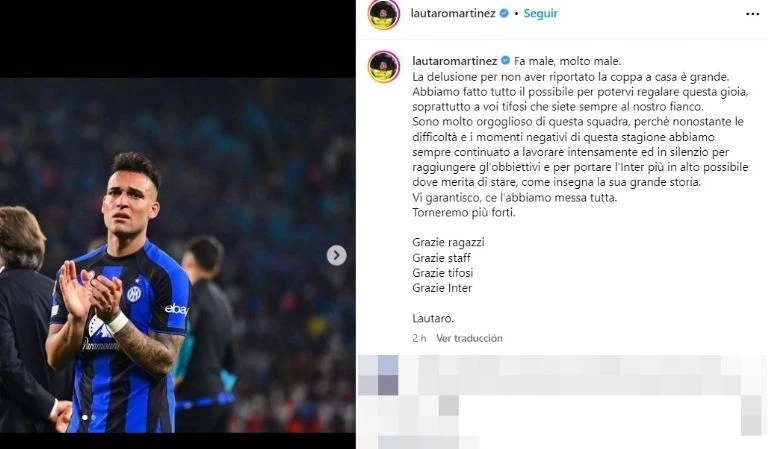Click the ebay sponsor logo on the sleeve

click(176, 309)
